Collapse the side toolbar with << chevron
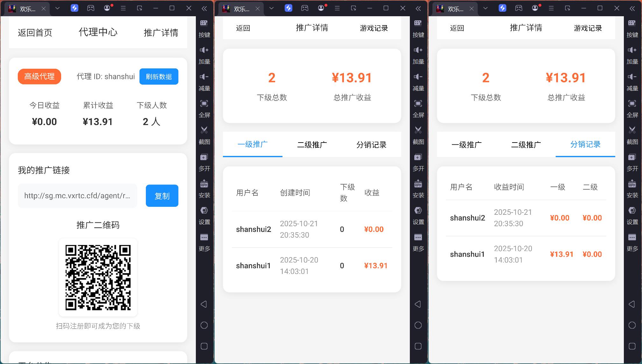642x364 pixels. pyautogui.click(x=204, y=9)
